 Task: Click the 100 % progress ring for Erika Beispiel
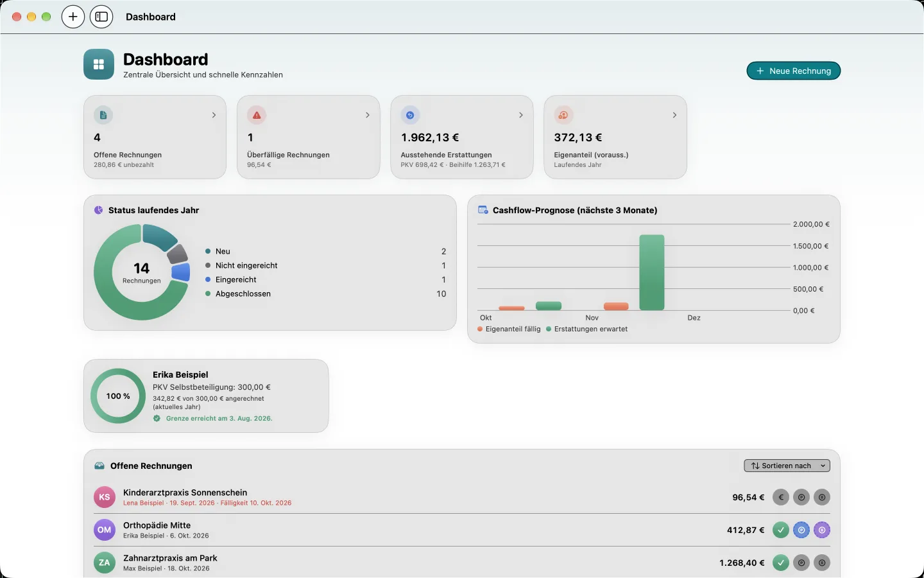click(x=118, y=396)
